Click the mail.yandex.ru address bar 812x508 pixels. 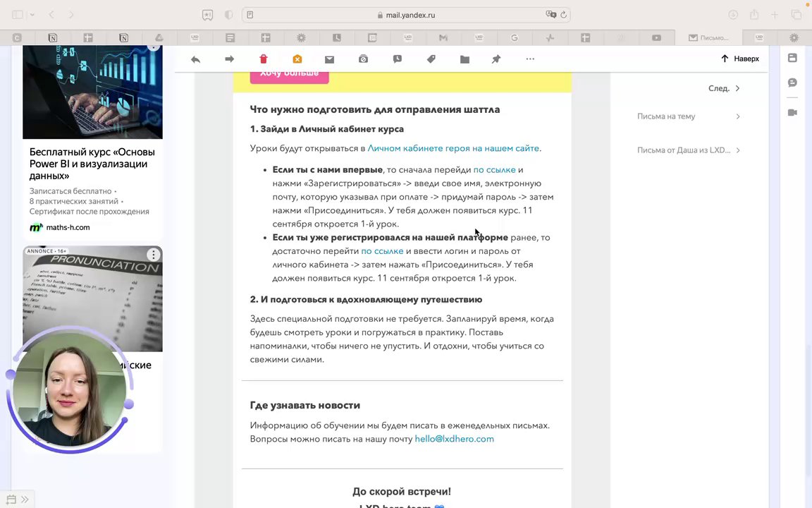click(407, 15)
